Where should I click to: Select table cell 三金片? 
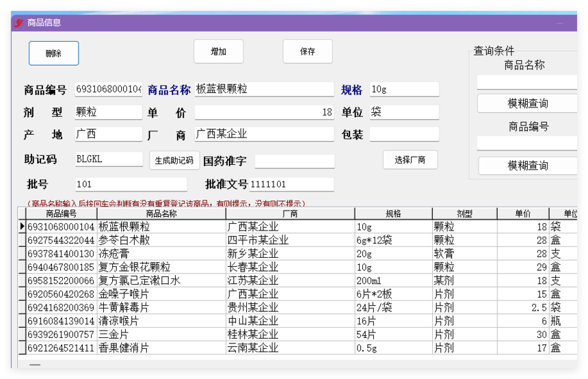(x=161, y=335)
